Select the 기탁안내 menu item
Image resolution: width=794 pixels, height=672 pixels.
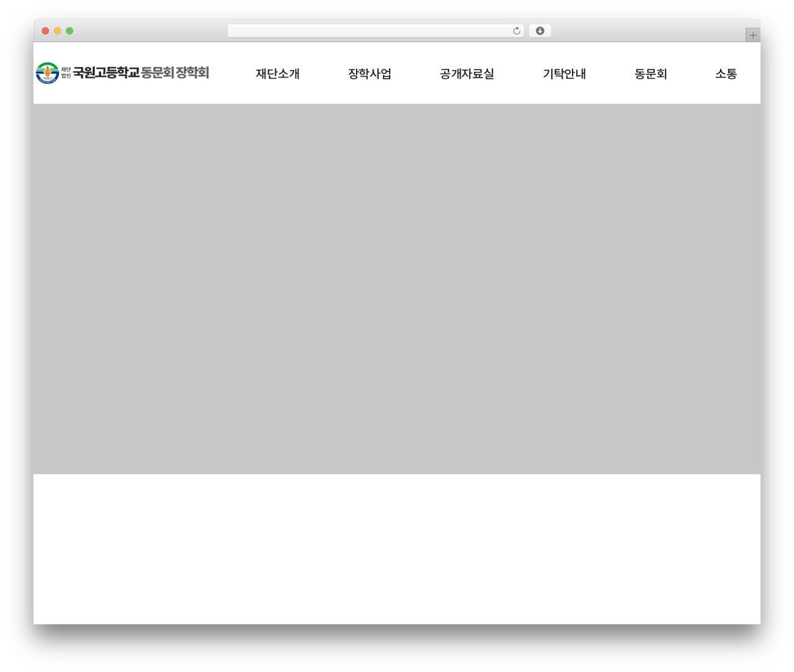tap(564, 74)
